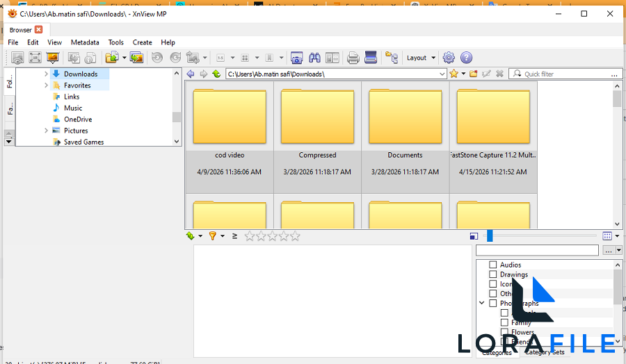Open About with the question mark icon
This screenshot has height=364, width=626.
click(466, 58)
